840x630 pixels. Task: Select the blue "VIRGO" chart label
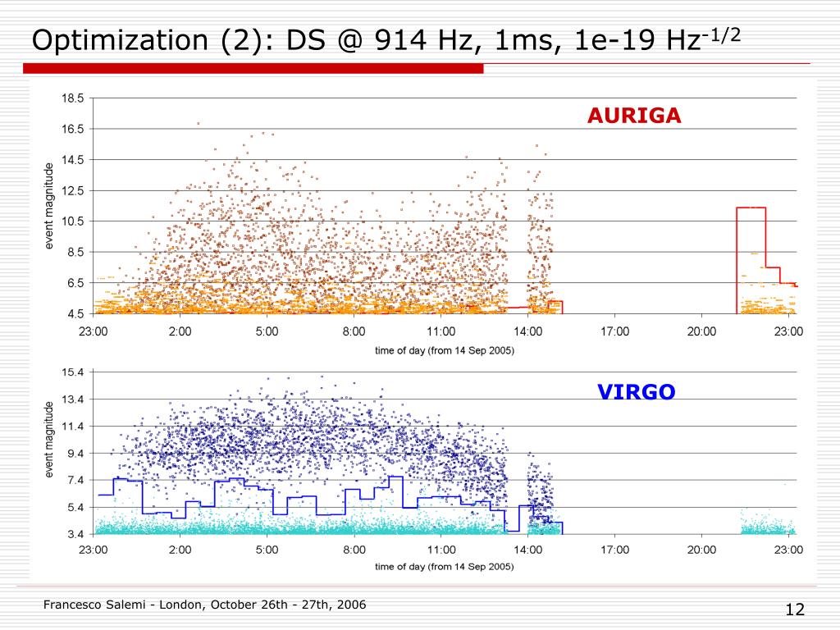(x=636, y=392)
